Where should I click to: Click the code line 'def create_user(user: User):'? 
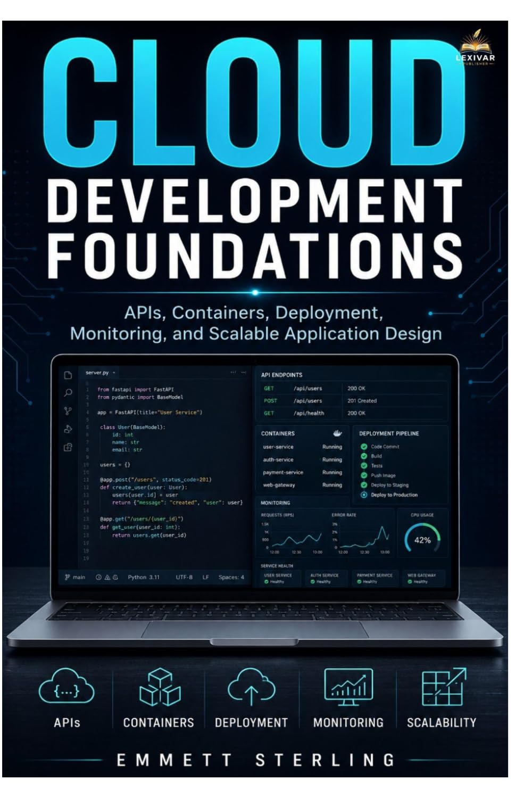click(143, 487)
